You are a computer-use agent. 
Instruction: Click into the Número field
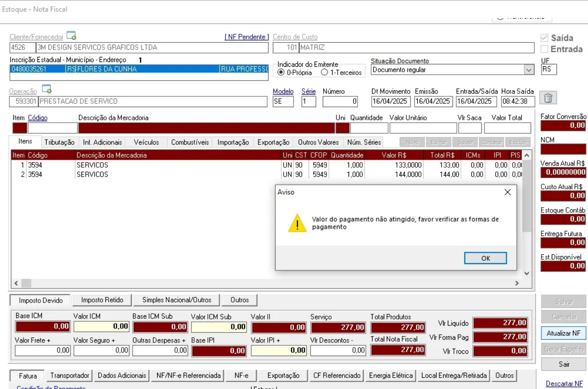click(341, 101)
